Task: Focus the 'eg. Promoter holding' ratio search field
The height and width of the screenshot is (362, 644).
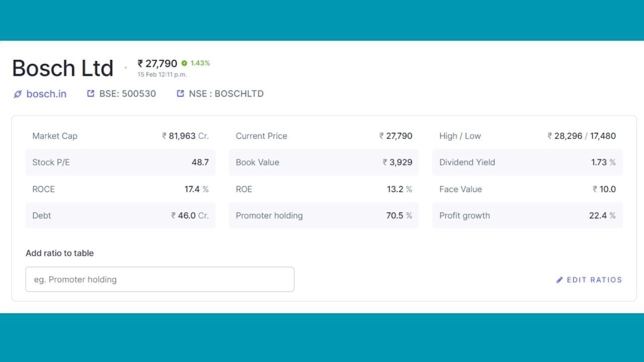Action: pyautogui.click(x=160, y=280)
